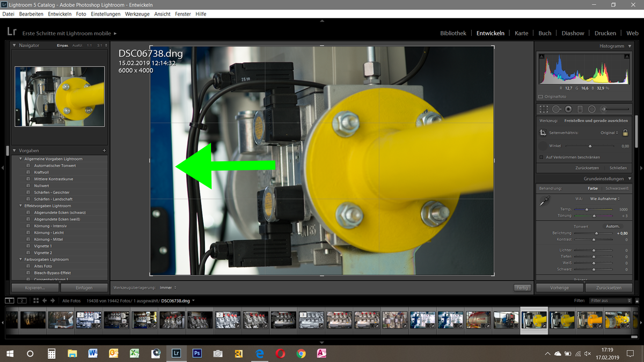Choose the red eye correction tool
The height and width of the screenshot is (362, 644).
point(568,109)
